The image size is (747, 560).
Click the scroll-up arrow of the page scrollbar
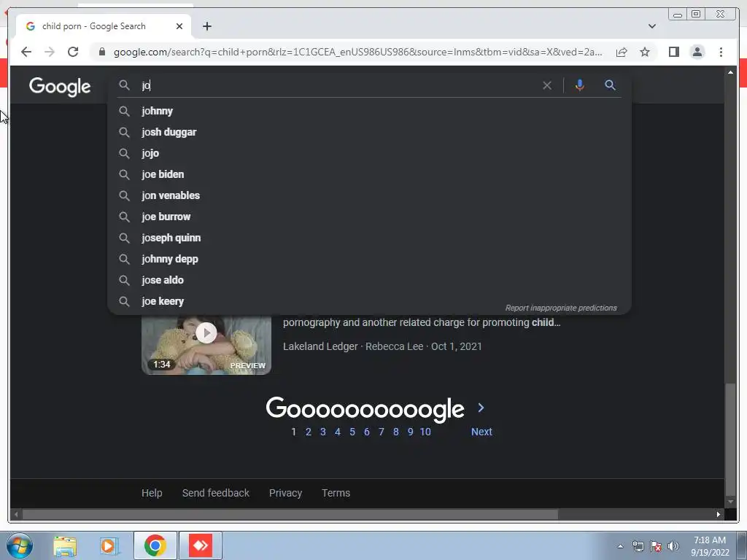(730, 72)
